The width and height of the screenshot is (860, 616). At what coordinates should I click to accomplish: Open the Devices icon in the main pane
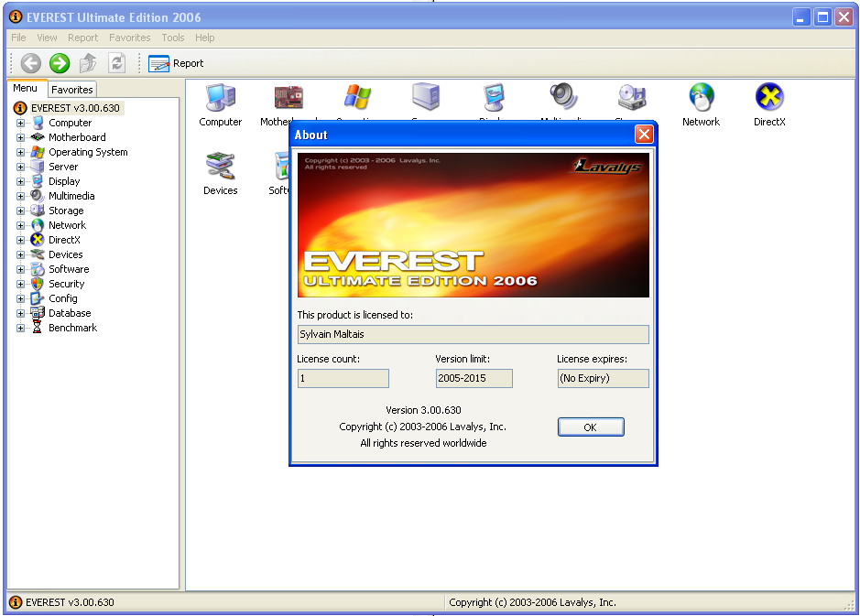(221, 168)
